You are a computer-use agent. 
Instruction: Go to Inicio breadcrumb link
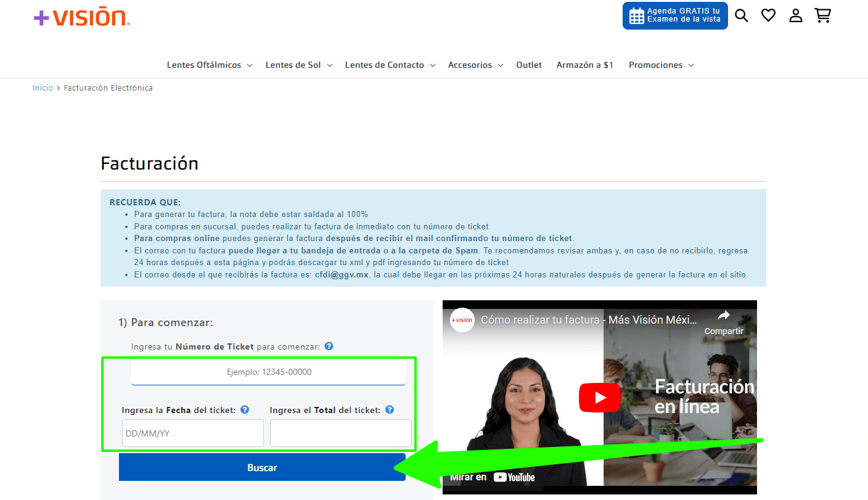coord(43,88)
